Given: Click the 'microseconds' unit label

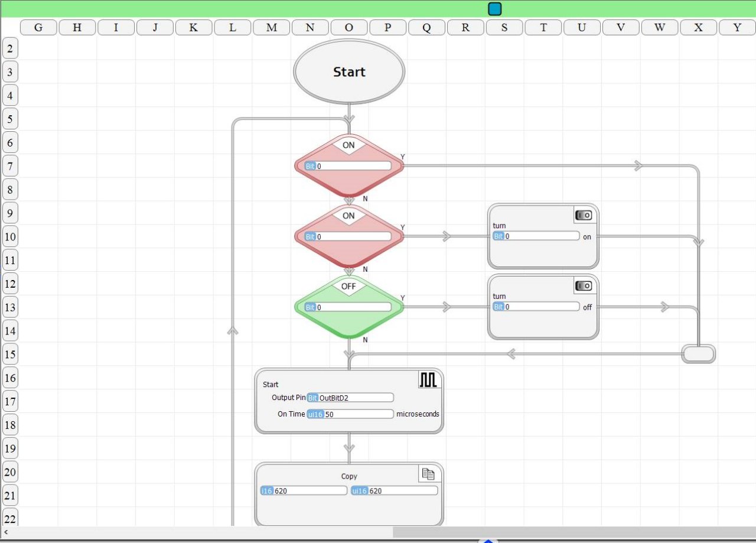Looking at the screenshot, I should coord(418,414).
